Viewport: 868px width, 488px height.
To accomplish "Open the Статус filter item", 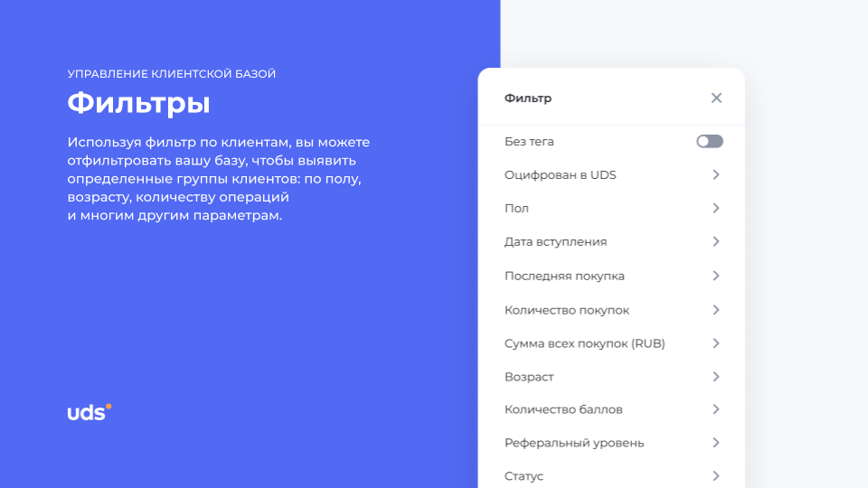I will tap(524, 476).
